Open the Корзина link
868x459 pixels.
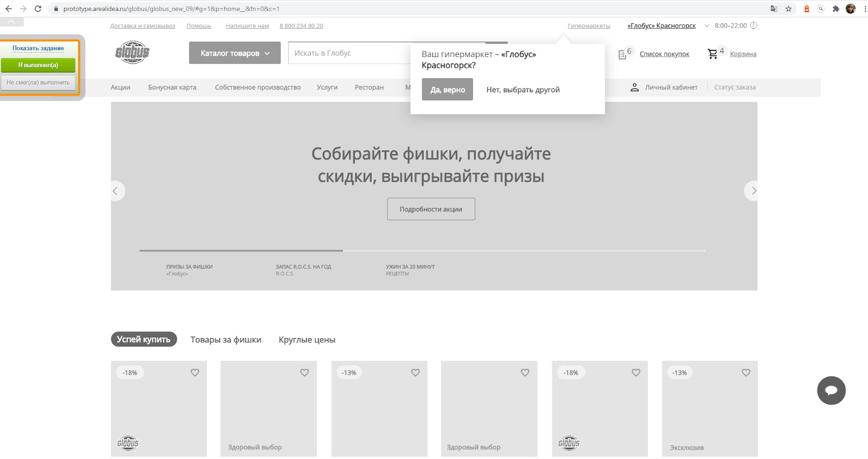[x=743, y=54]
